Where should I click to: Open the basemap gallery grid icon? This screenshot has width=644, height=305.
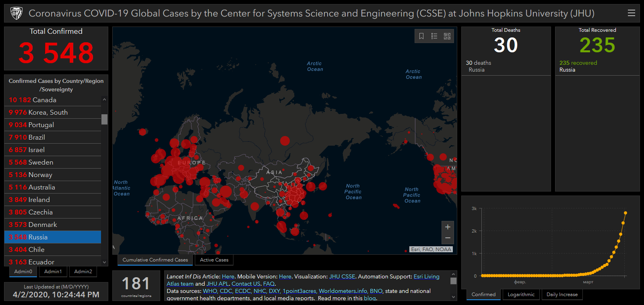pyautogui.click(x=447, y=36)
